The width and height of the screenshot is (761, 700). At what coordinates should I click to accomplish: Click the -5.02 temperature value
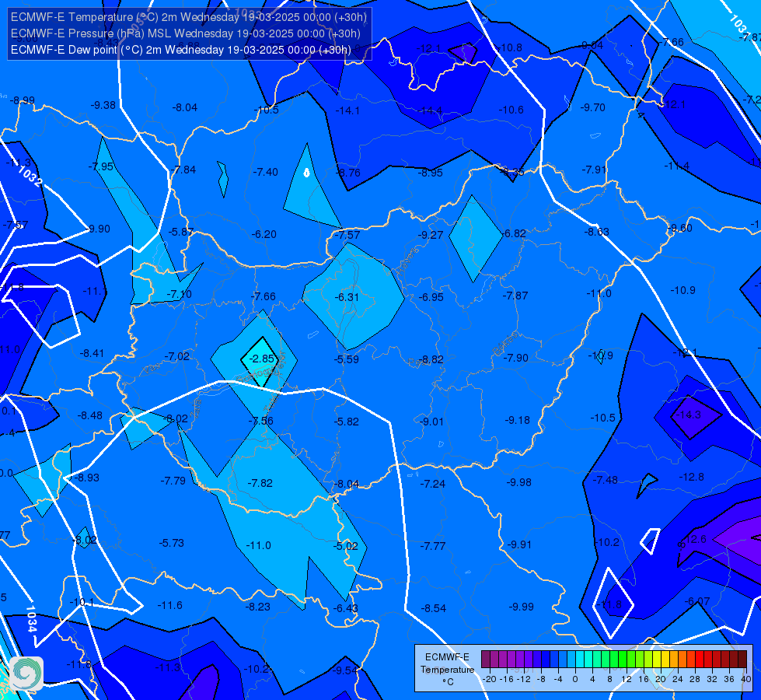(x=346, y=546)
